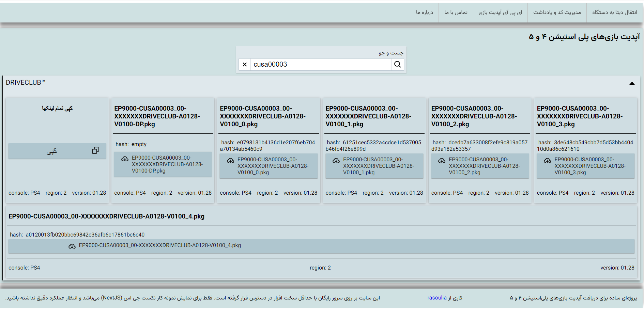Viewport: 644px width, 309px height.
Task: Click page heading آپدیت بازی‌های پلی استیشن
Action: 584,36
